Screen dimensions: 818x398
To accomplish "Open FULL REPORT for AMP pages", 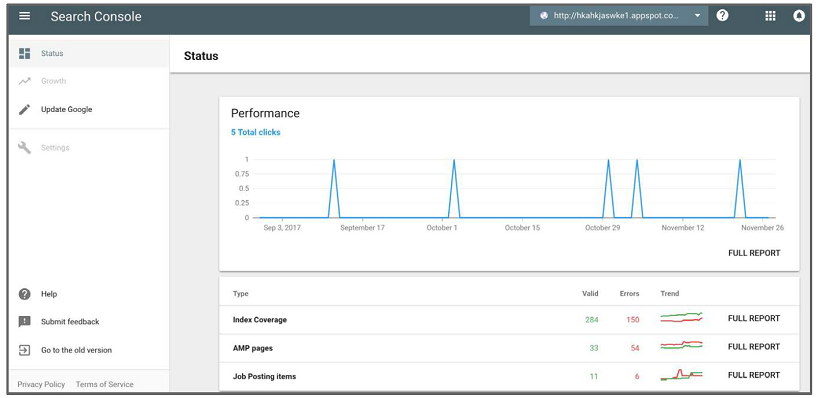I will pyautogui.click(x=754, y=346).
